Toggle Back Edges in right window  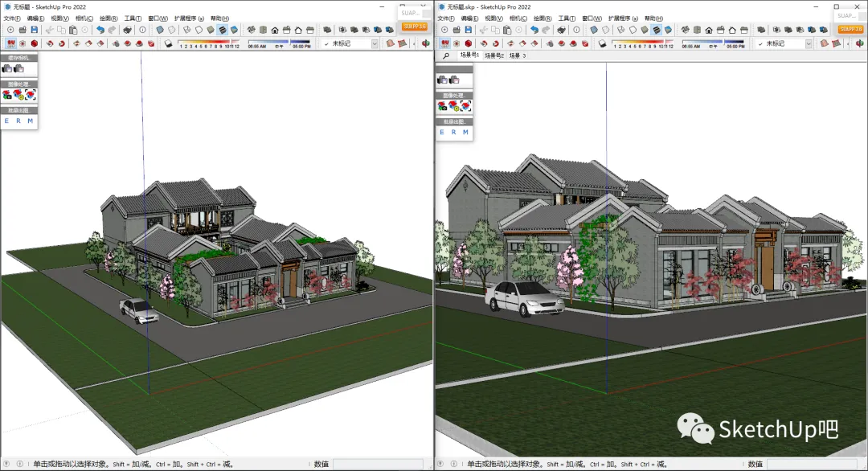(x=606, y=30)
